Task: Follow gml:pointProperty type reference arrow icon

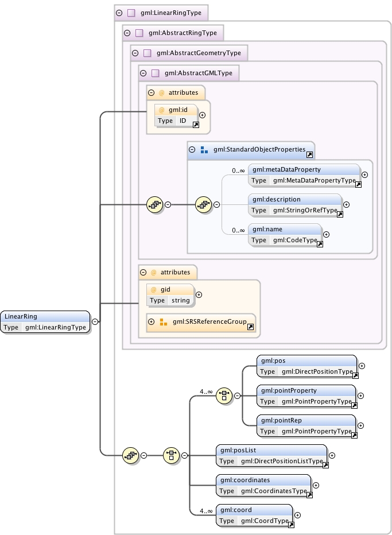Action: tap(354, 406)
